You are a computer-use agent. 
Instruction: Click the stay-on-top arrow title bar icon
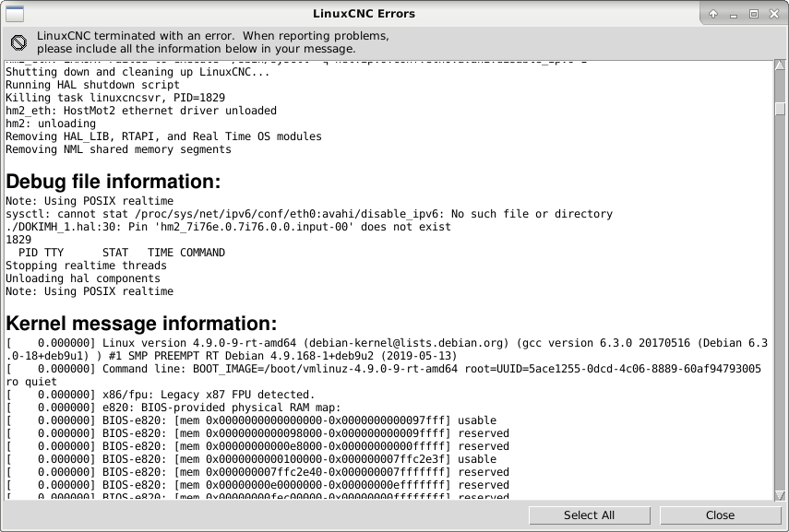pos(713,14)
